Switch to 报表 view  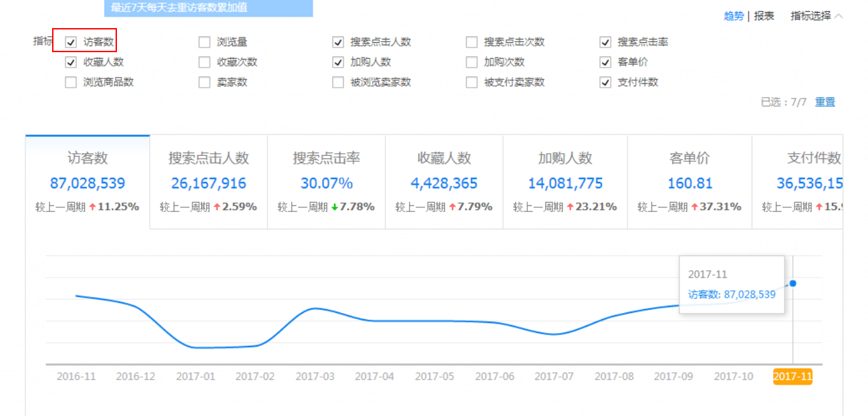pyautogui.click(x=764, y=16)
